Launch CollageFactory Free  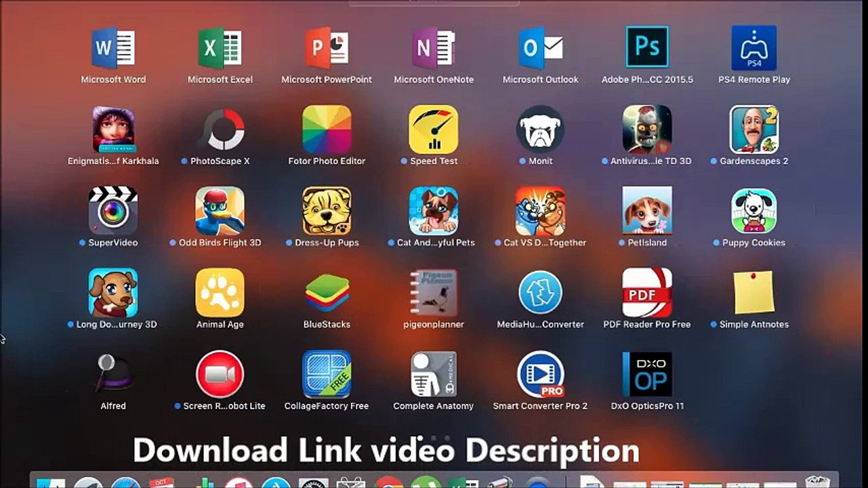[327, 374]
